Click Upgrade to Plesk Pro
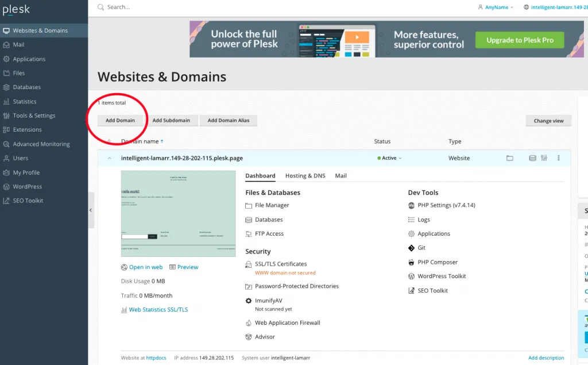The image size is (588, 365). (519, 40)
